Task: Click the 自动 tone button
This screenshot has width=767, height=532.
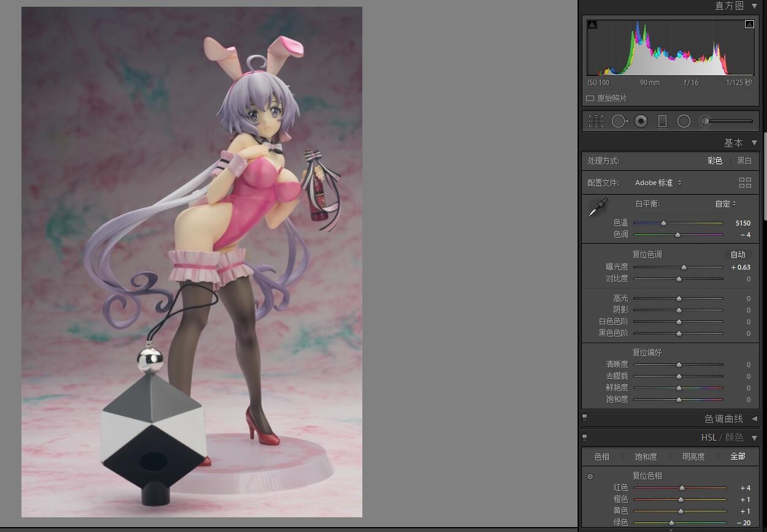Action: 738,254
